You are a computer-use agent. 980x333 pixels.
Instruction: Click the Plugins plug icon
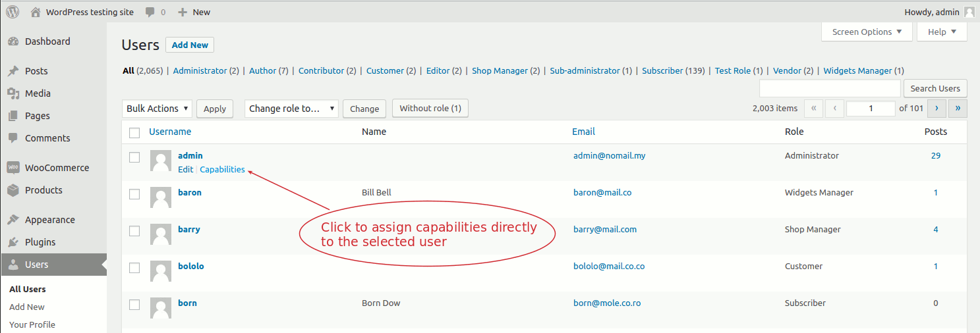[13, 242]
